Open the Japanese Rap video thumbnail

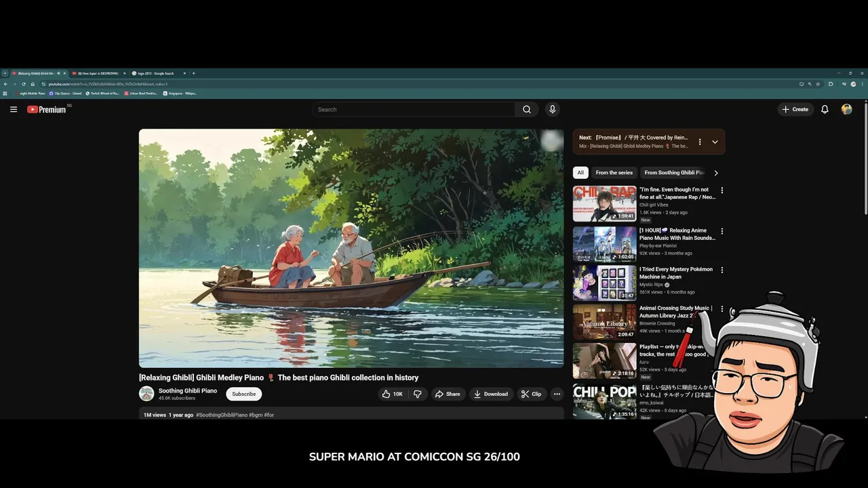[x=605, y=204]
